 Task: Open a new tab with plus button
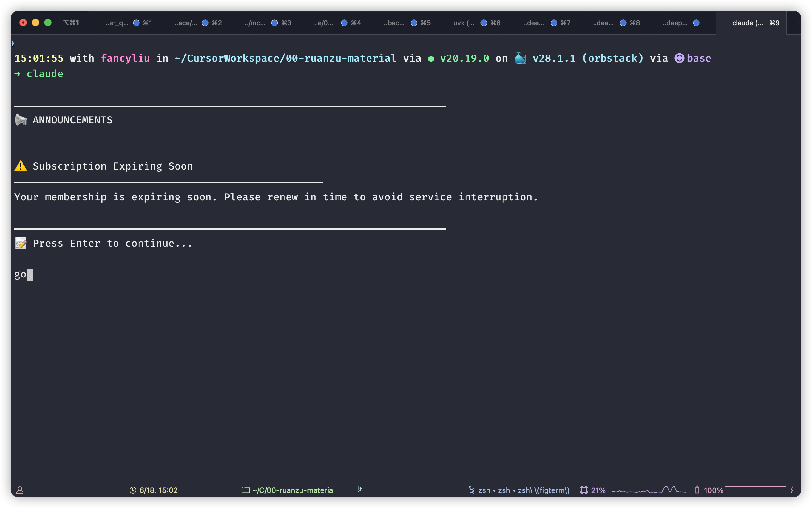pos(793,23)
